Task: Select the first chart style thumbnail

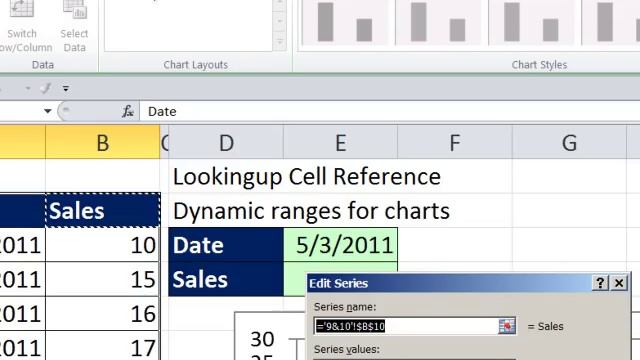Action: coord(346,22)
